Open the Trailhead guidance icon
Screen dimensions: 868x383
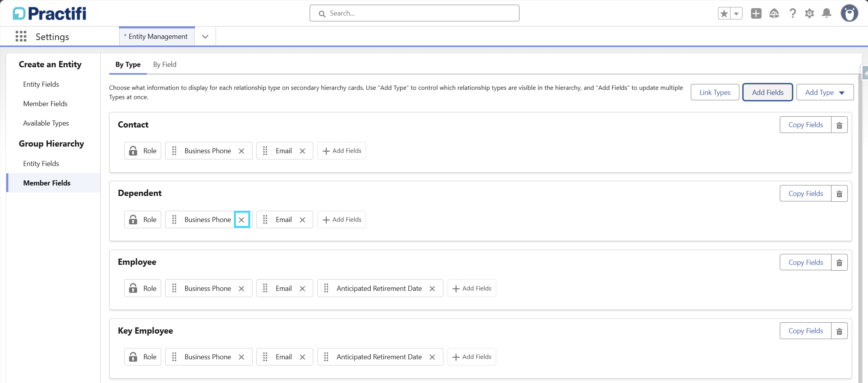(774, 14)
